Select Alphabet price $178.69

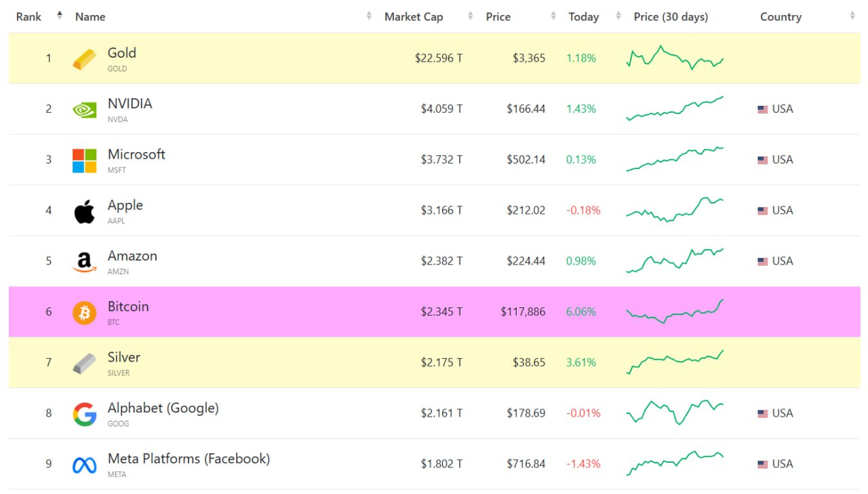[x=526, y=413]
